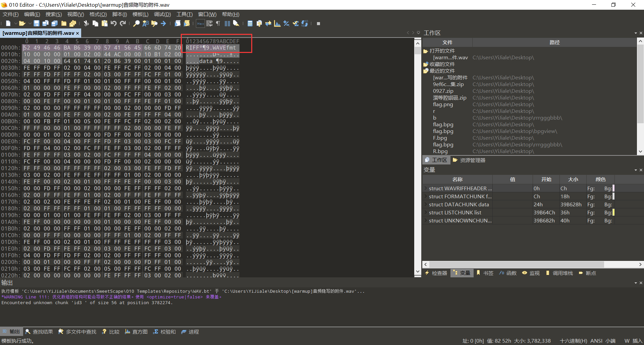Select 0927.zip in recent files
Viewport: 644px width, 345px height.
point(443,91)
